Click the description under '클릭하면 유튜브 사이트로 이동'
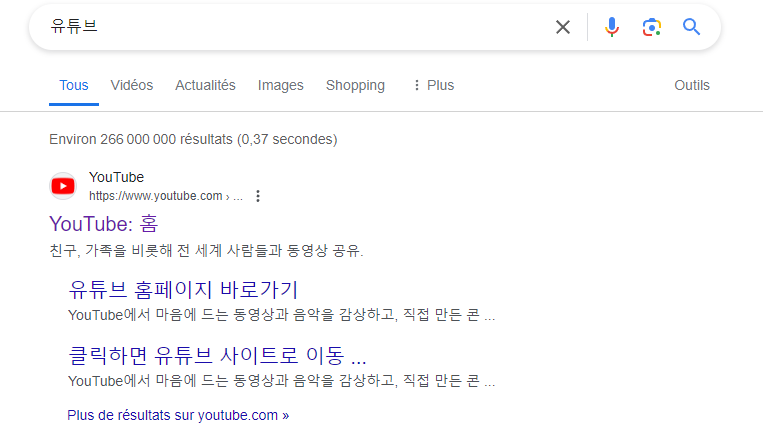This screenshot has height=436, width=763. [x=281, y=381]
